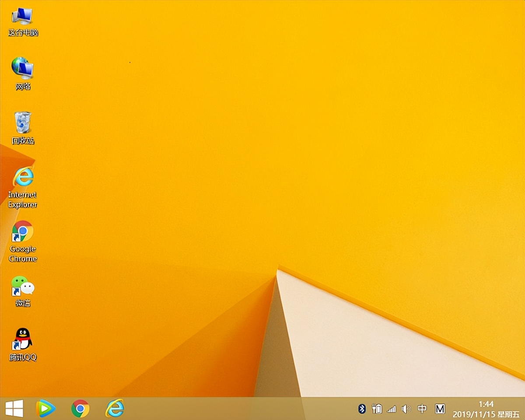Select the 微信 (WeChat) desktop shortcut
The image size is (525, 420).
click(23, 290)
